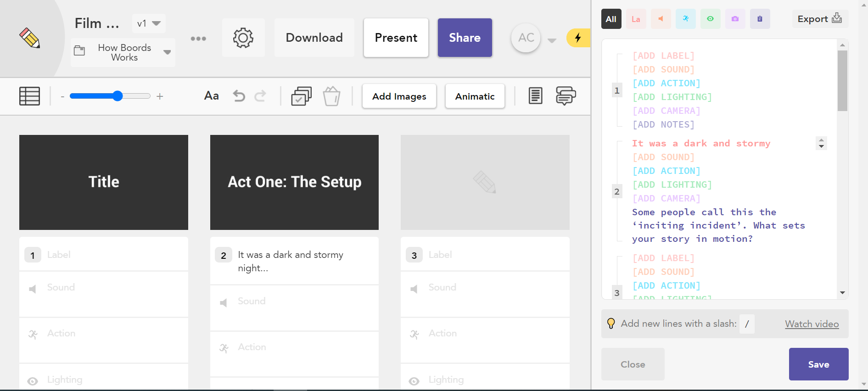The image size is (868, 391).
Task: Filter script by notes clipboard tab
Action: tap(760, 19)
